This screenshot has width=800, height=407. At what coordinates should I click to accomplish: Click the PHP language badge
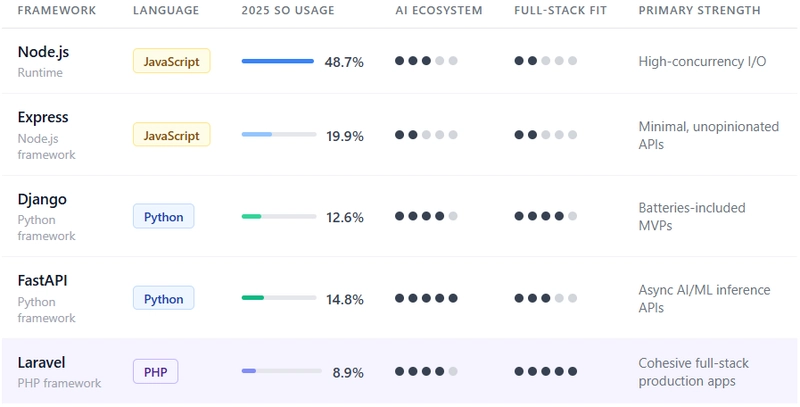click(155, 372)
